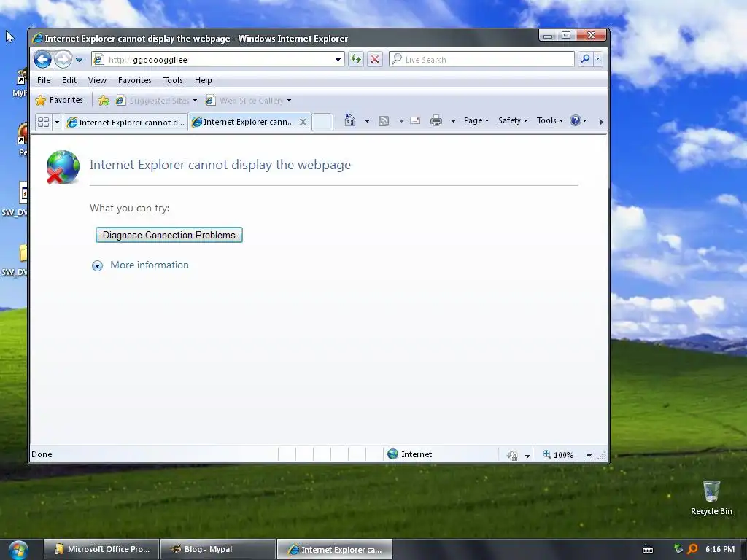Click the Web Slice Gallery dropdown arrow
Viewport: 747px width, 560px height.
click(x=289, y=101)
